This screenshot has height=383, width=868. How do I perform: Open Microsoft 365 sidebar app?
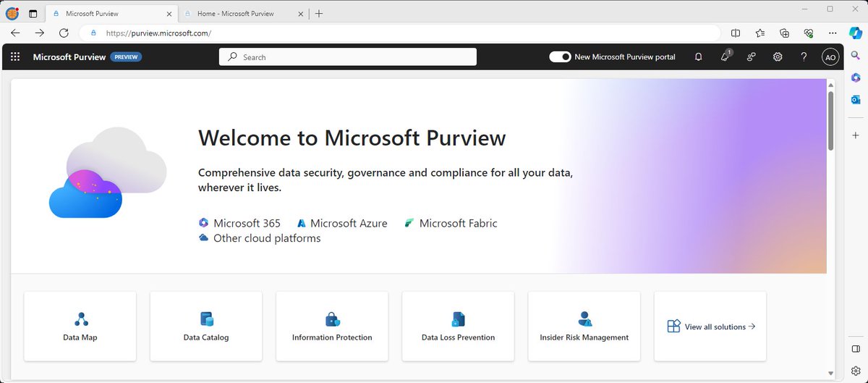click(856, 77)
